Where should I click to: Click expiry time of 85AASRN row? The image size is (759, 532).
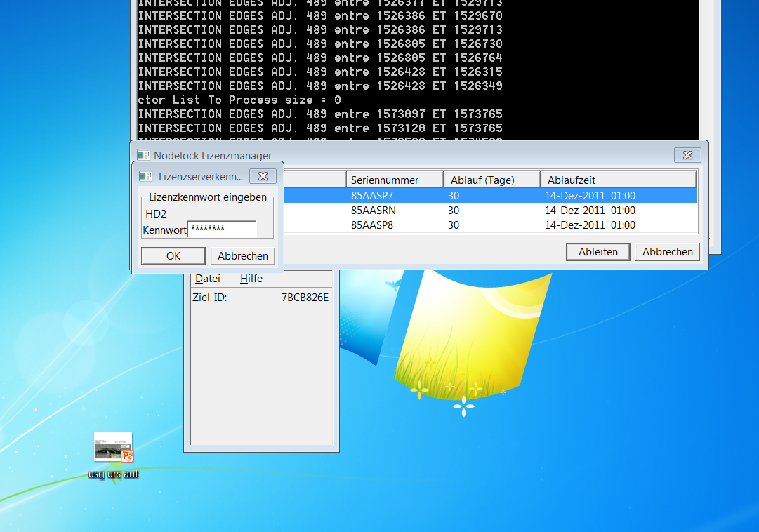tap(590, 211)
